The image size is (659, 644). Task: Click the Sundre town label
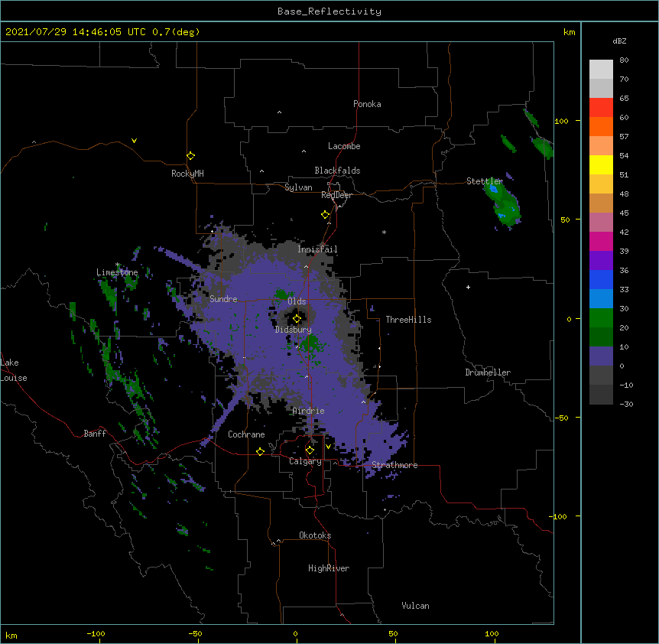[x=223, y=299]
